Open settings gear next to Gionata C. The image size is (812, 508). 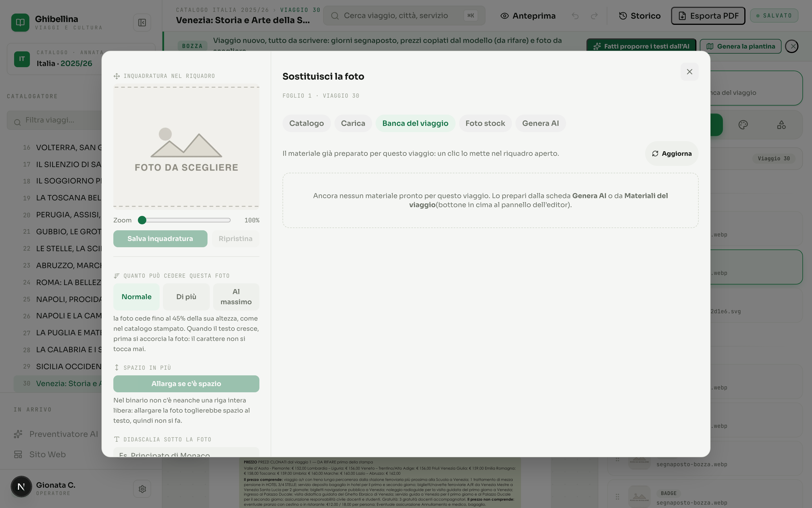click(x=142, y=489)
